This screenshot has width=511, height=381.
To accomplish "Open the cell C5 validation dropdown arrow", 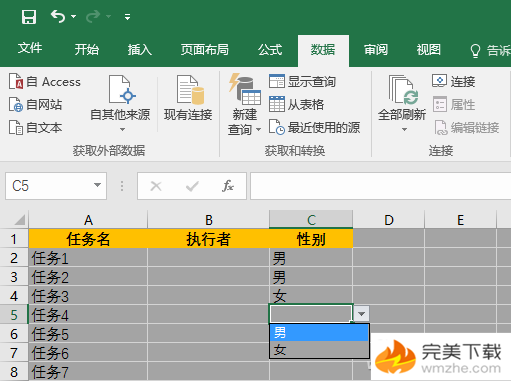I will click(361, 314).
